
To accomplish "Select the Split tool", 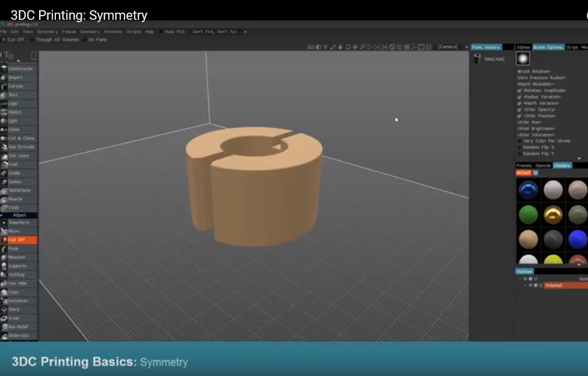I will tap(19, 121).
